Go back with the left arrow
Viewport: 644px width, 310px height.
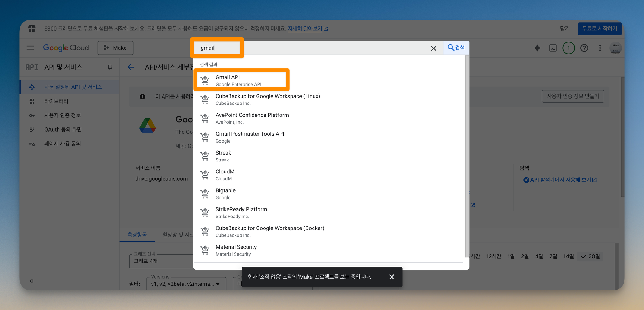(x=131, y=67)
